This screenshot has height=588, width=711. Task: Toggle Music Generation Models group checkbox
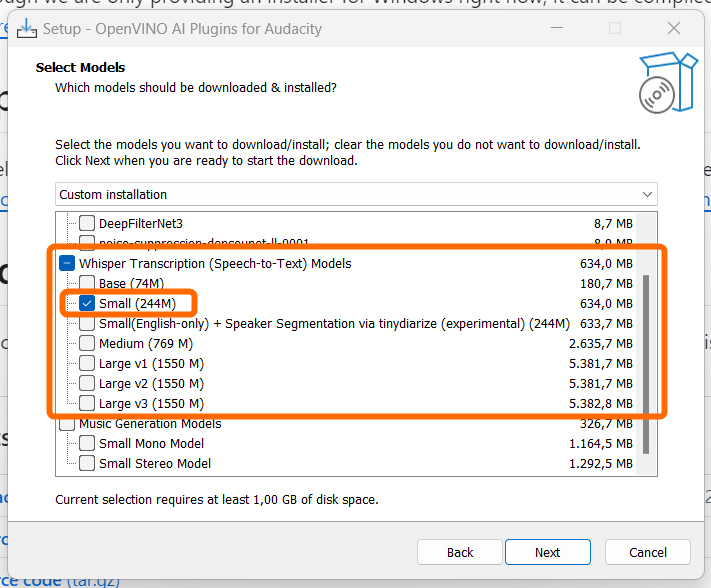[67, 423]
